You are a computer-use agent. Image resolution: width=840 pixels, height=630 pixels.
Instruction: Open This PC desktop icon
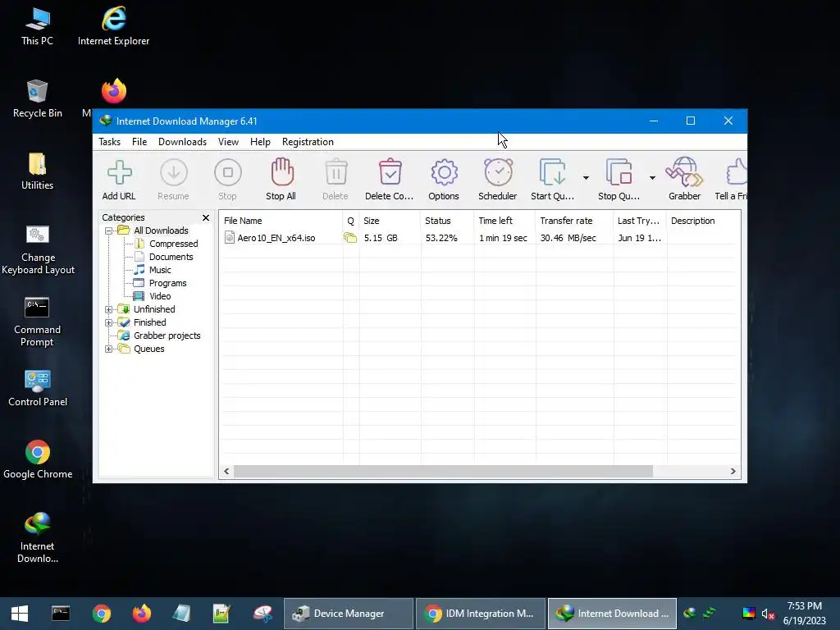[x=38, y=27]
